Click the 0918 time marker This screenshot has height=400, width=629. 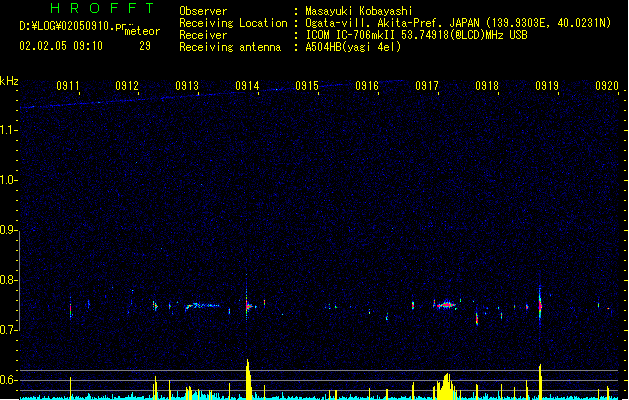[487, 86]
